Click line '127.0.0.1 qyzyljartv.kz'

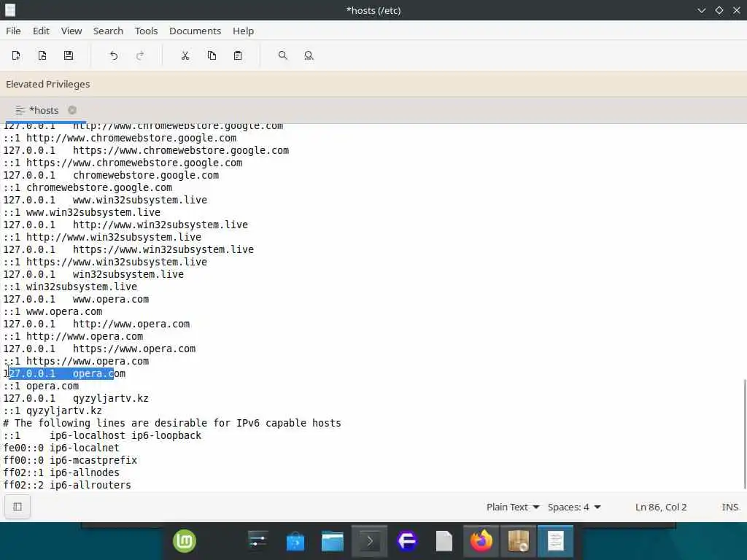[x=76, y=398]
